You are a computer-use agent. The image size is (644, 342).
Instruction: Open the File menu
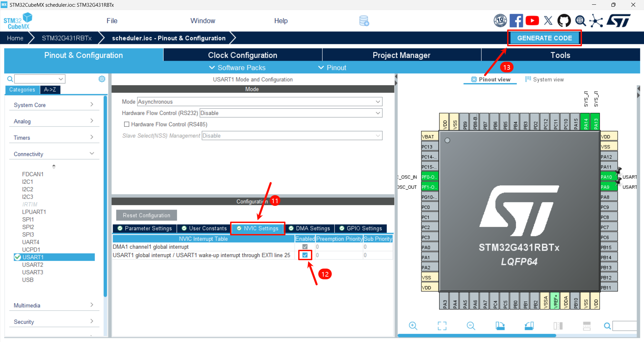click(x=112, y=21)
